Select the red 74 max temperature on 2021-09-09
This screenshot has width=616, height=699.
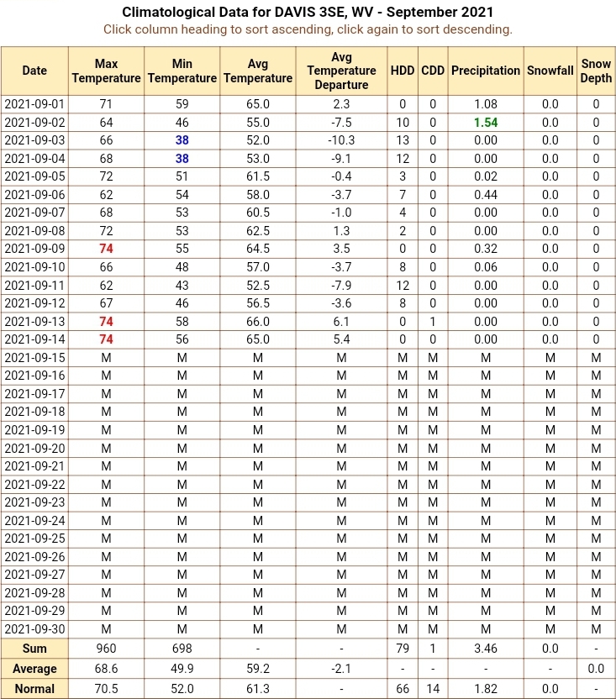coord(106,249)
